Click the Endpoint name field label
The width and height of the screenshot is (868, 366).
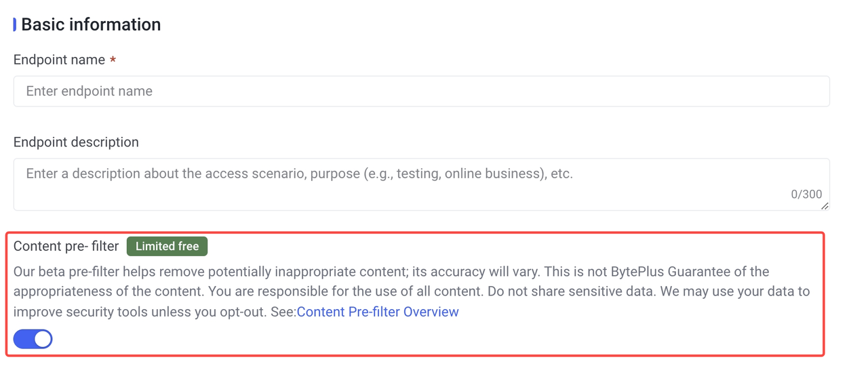click(59, 60)
